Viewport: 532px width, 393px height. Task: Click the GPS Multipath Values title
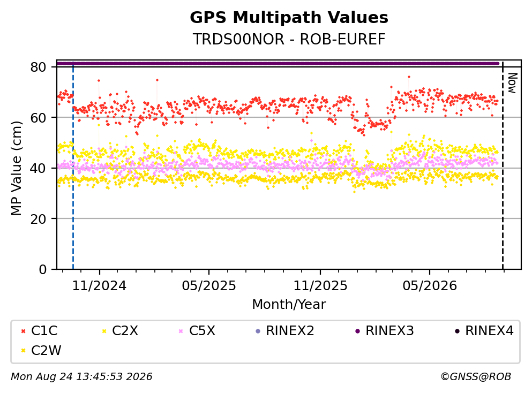(289, 18)
